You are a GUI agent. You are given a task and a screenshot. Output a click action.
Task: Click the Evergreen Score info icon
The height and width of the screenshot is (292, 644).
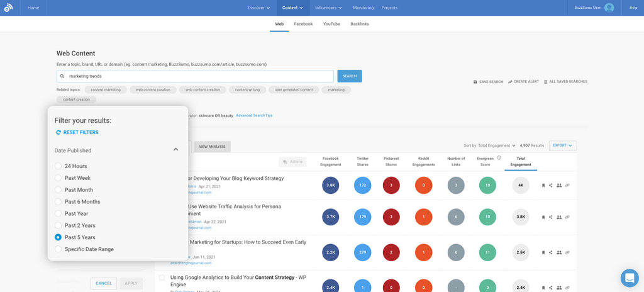coord(499,158)
